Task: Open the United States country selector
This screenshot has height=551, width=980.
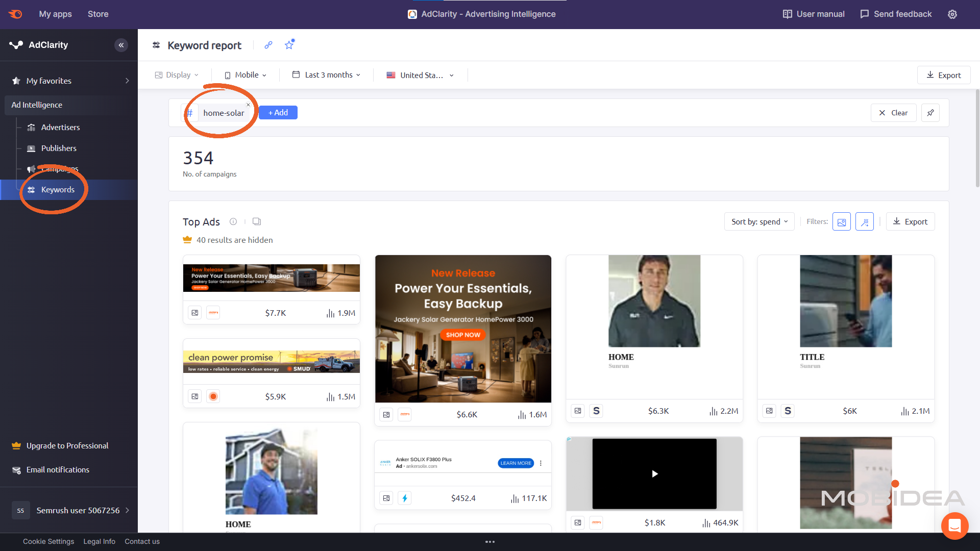Action: coord(420,74)
